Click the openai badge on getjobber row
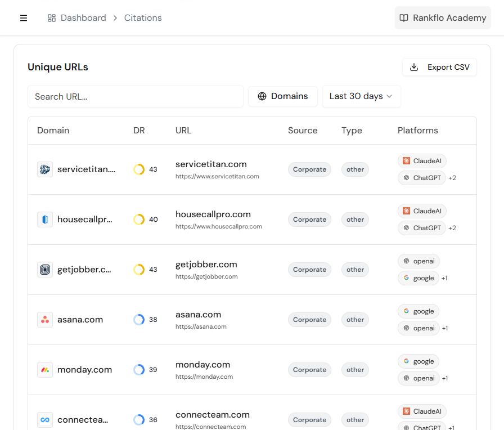The height and width of the screenshot is (430, 504). pyautogui.click(x=418, y=261)
